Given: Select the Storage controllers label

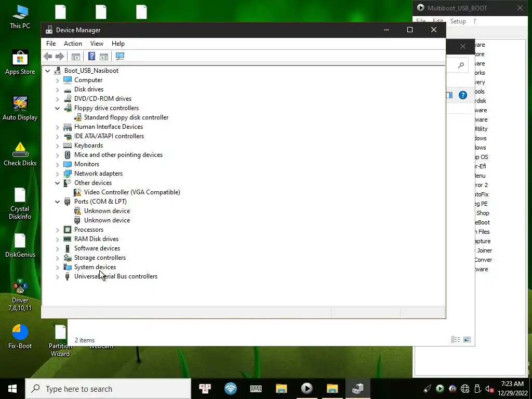Looking at the screenshot, I should point(100,258).
